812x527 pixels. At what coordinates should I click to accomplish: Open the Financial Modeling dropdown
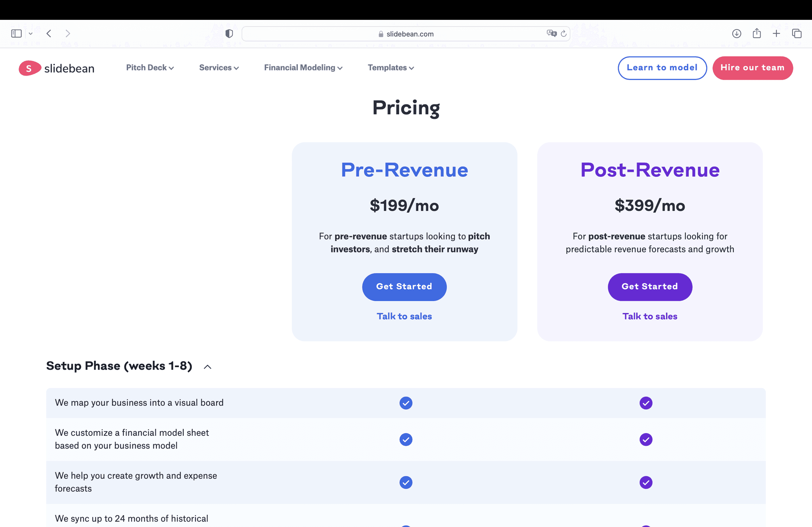[x=303, y=68]
